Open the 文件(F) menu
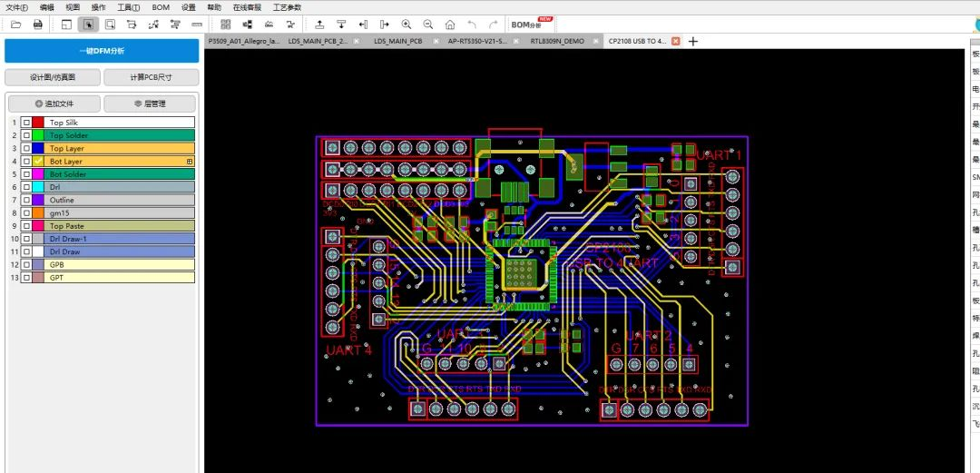The width and height of the screenshot is (980, 473). coord(17,7)
